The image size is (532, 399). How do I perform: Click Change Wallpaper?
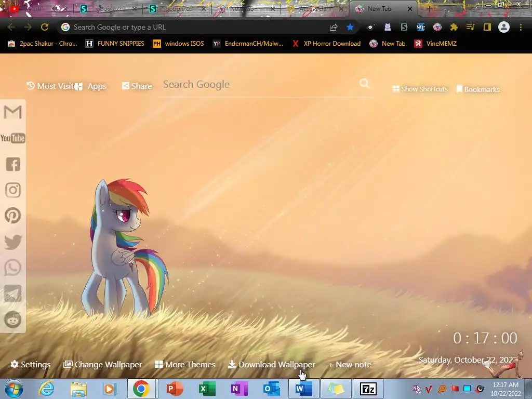(x=102, y=364)
